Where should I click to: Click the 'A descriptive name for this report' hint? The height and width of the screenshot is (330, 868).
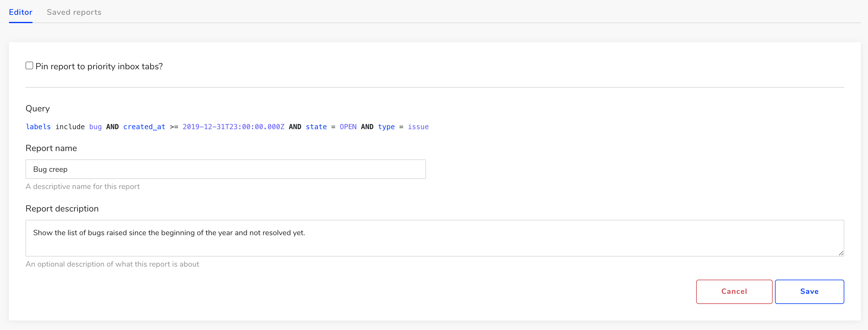(83, 186)
